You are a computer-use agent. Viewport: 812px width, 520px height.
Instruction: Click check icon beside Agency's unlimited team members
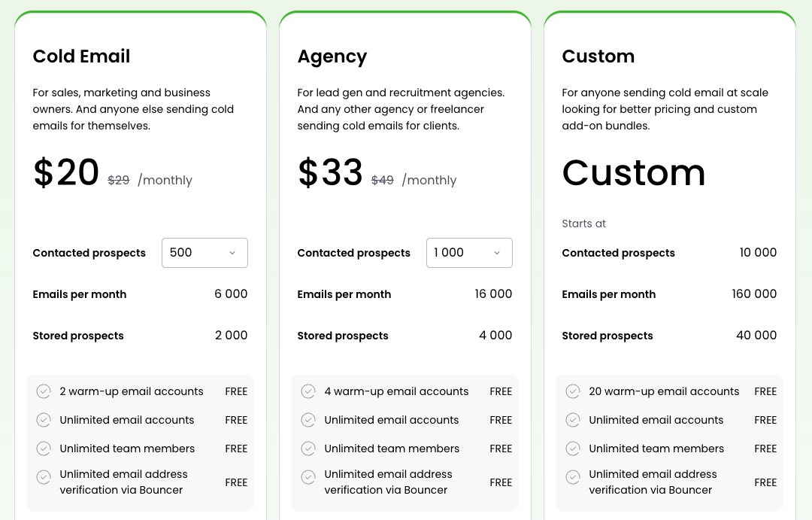click(x=308, y=449)
